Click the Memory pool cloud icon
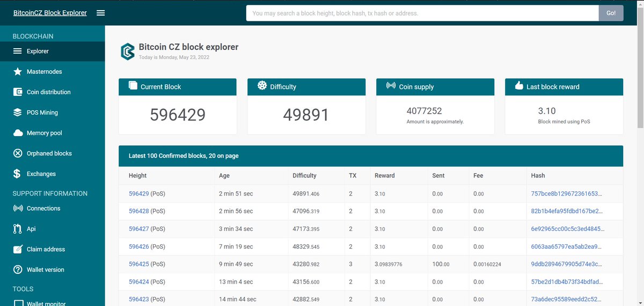644x306 pixels. click(18, 133)
